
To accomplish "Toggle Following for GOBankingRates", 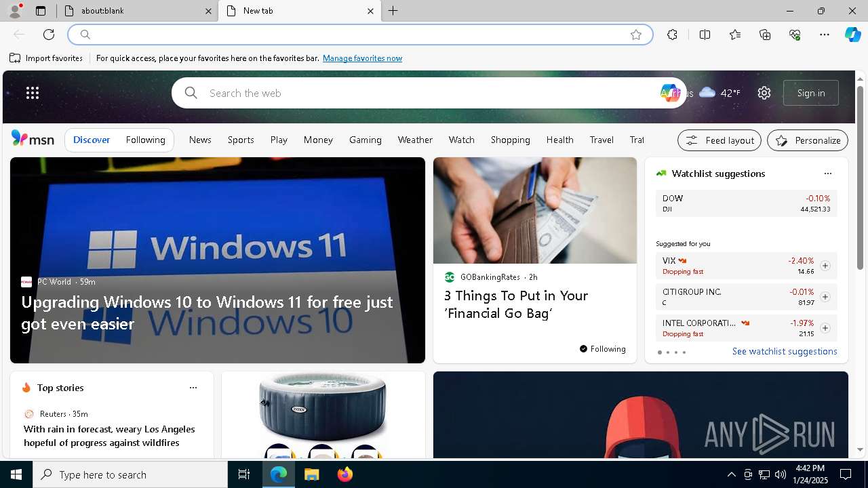I will (x=602, y=349).
